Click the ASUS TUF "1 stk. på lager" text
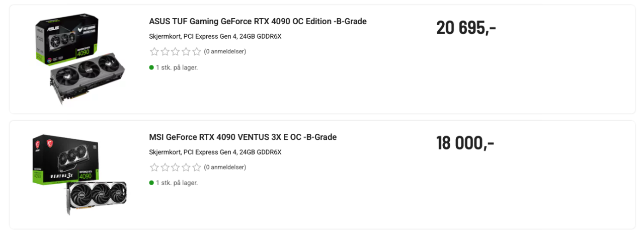The height and width of the screenshot is (232, 644). coord(177,67)
